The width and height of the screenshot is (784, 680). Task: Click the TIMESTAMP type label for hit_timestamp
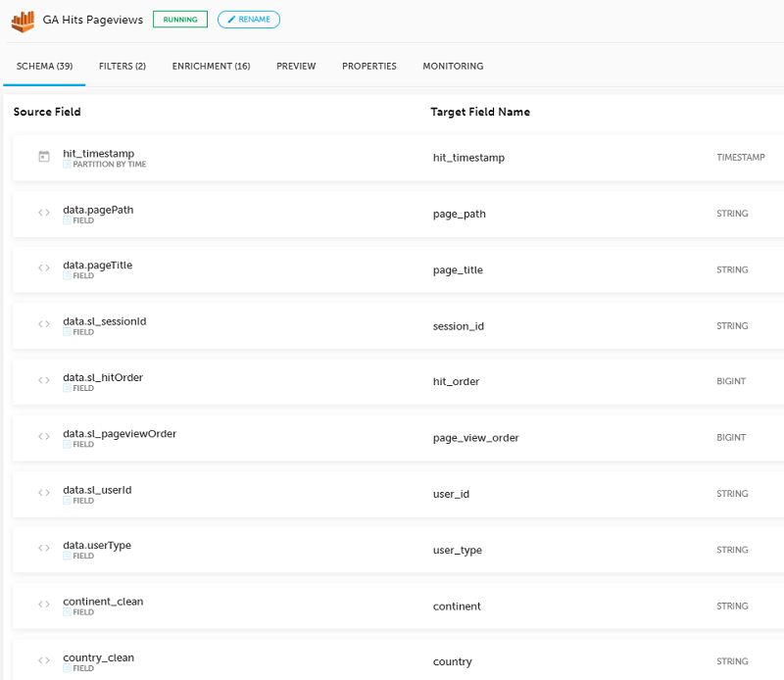point(741,157)
